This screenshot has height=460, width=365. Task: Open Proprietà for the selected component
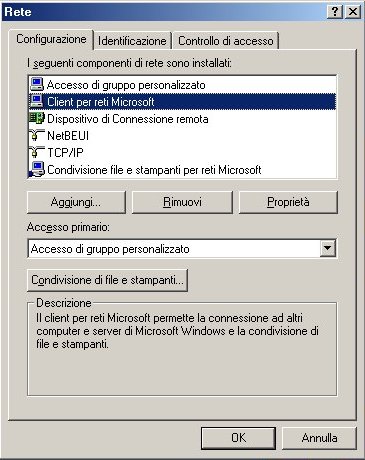click(288, 202)
